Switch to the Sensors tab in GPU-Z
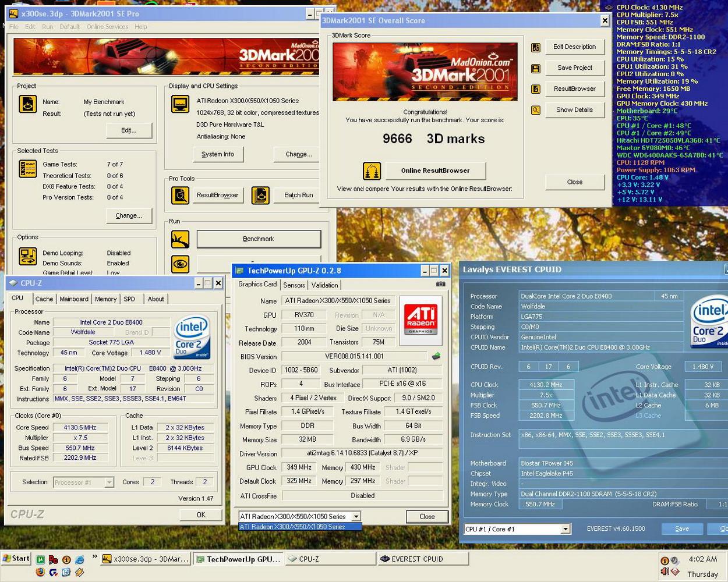Screen dimensions: 728x582 pos(294,285)
